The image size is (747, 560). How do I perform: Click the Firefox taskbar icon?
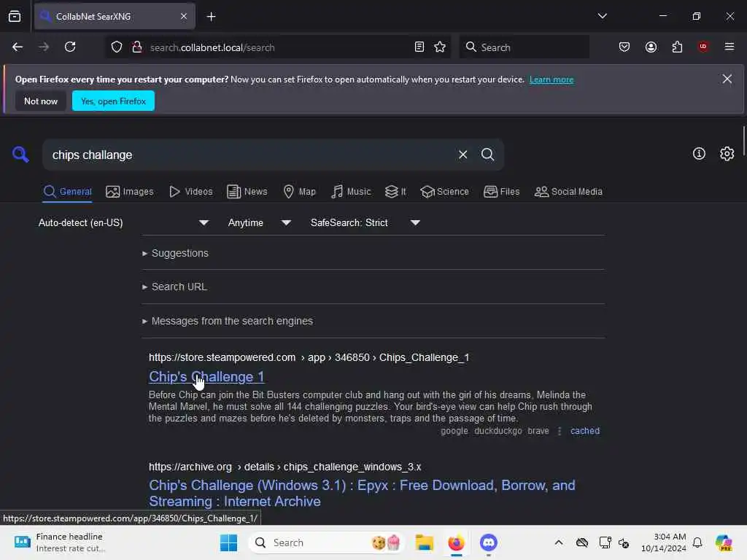(x=456, y=542)
